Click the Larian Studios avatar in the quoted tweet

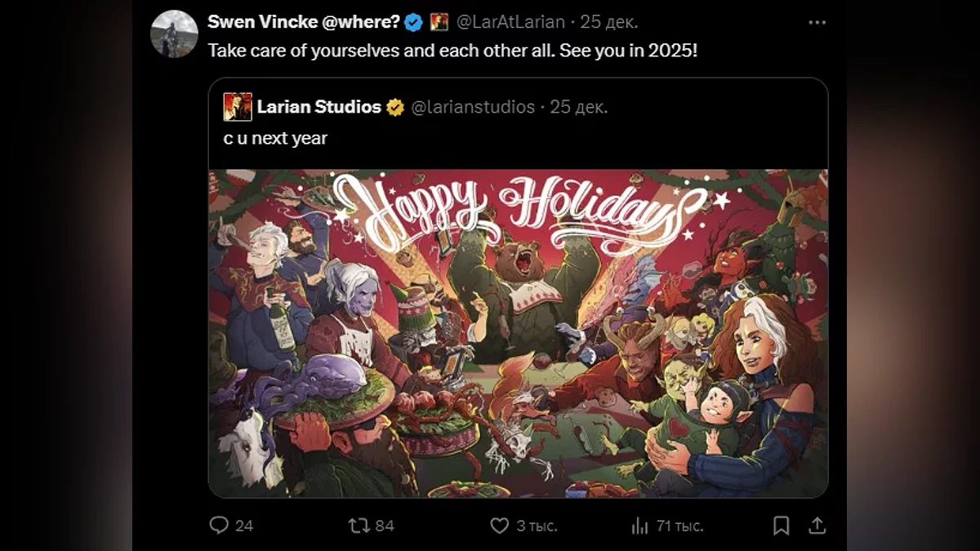click(x=238, y=107)
